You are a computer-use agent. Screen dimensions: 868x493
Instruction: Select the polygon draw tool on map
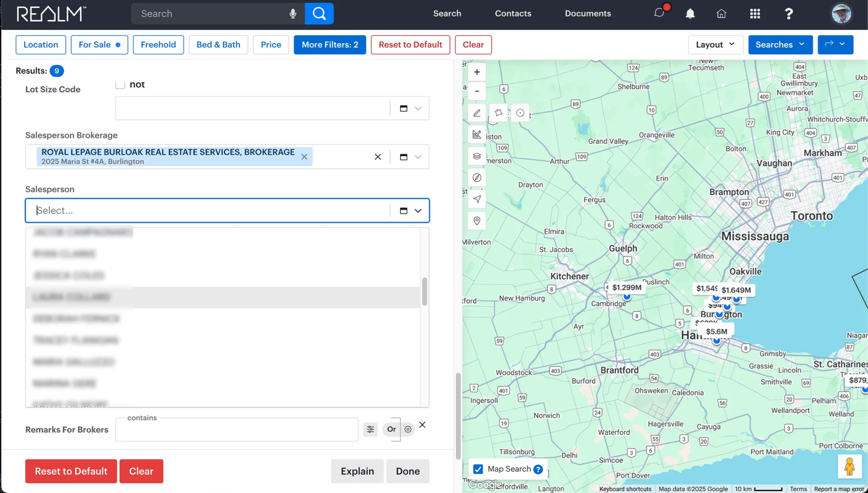pos(498,113)
